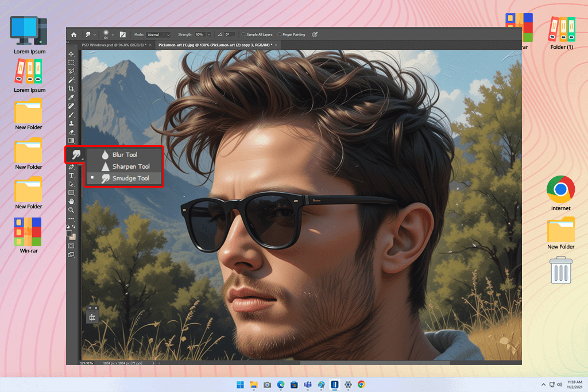
Task: Show hidden system tray icons
Action: point(543,385)
